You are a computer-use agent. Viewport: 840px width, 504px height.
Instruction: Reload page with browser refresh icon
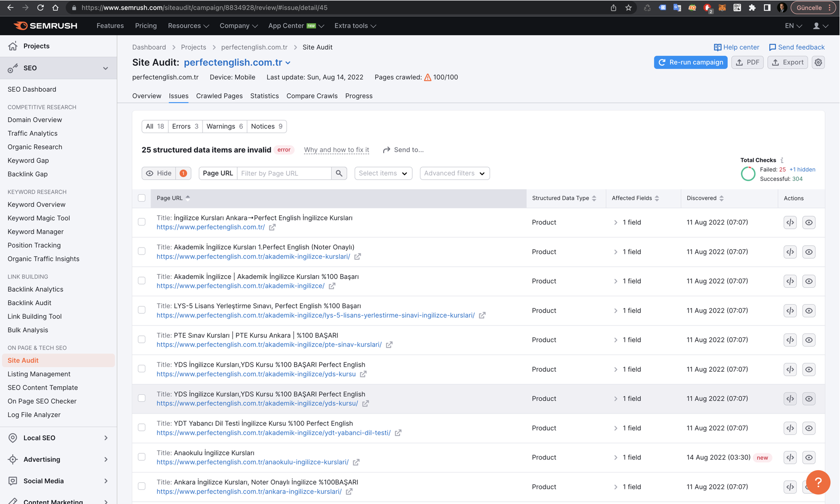[x=40, y=8]
